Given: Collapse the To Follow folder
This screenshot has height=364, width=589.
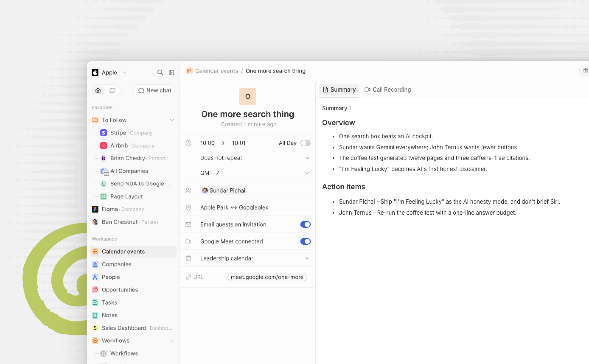Looking at the screenshot, I should coord(172,120).
